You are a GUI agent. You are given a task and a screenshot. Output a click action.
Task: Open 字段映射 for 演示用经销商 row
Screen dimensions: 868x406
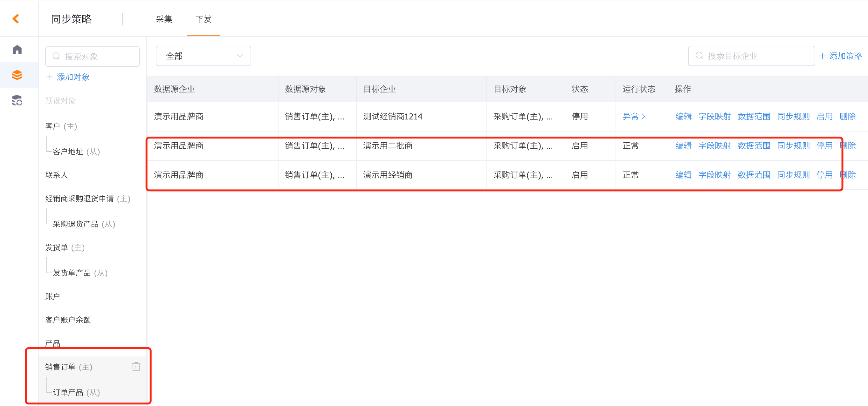coord(714,175)
